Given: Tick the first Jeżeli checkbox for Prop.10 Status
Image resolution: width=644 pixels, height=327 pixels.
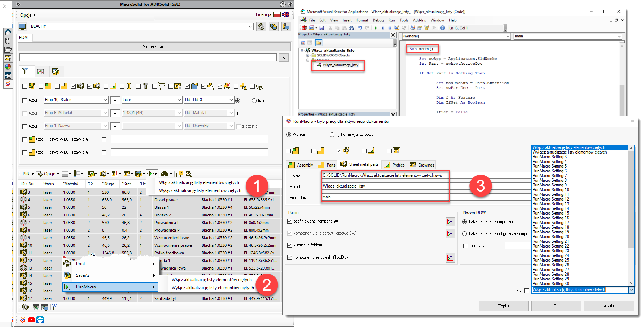Looking at the screenshot, I should pyautogui.click(x=25, y=100).
